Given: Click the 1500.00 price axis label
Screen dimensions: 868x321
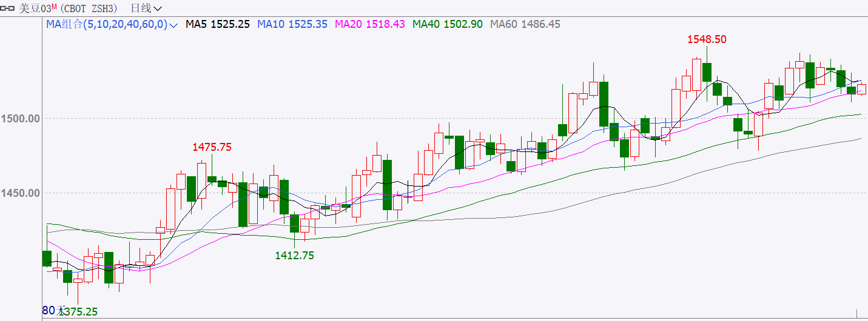Looking at the screenshot, I should [x=21, y=118].
